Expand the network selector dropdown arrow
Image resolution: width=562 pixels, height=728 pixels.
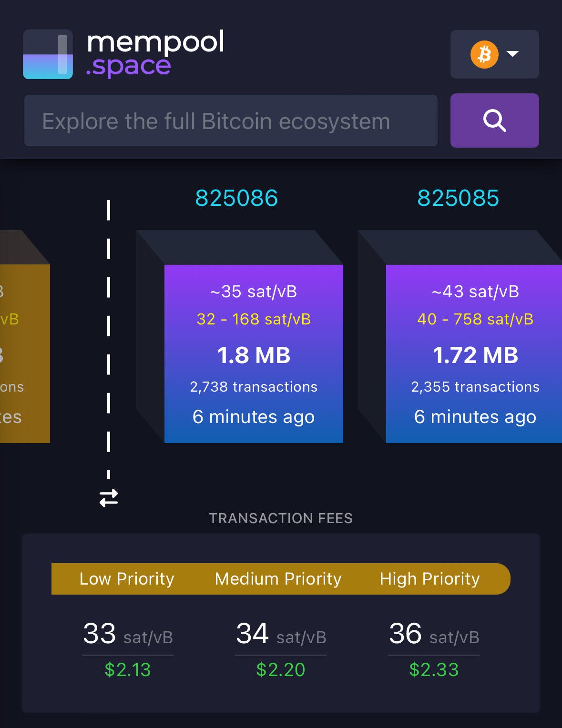pyautogui.click(x=513, y=53)
